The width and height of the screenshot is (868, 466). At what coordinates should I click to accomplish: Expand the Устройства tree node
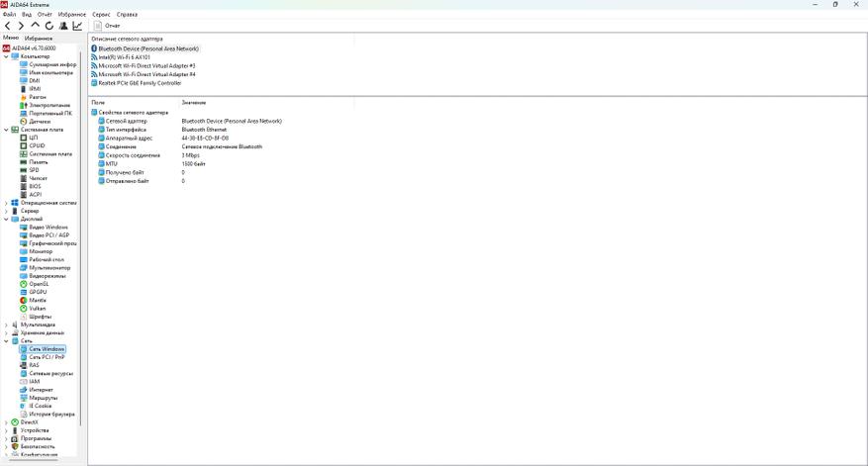click(6, 430)
